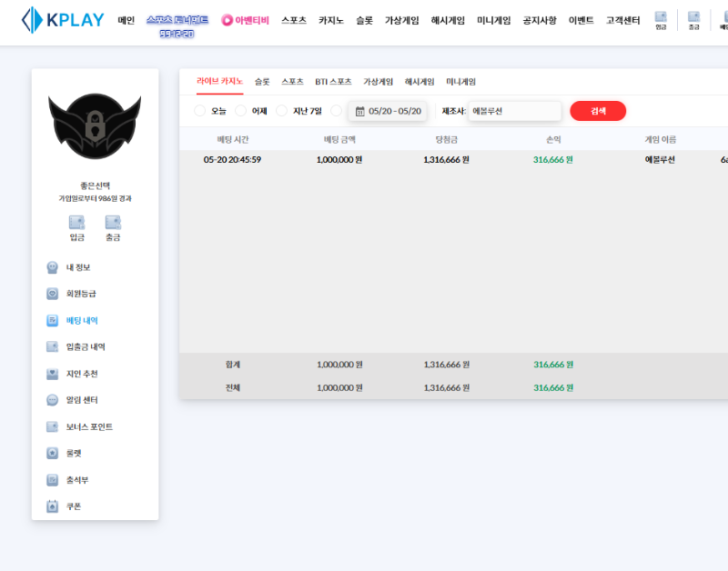Click the 전체 summary row label
Viewport: 728px width, 571px height.
(233, 387)
